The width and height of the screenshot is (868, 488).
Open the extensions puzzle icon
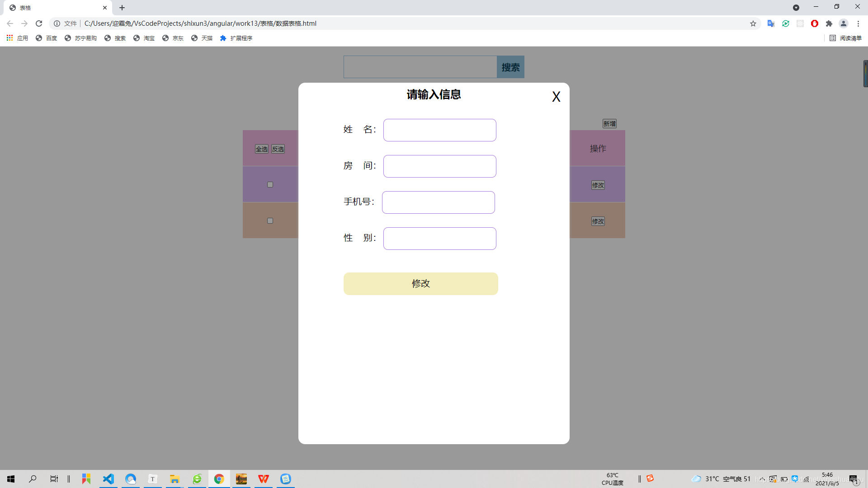pos(829,23)
